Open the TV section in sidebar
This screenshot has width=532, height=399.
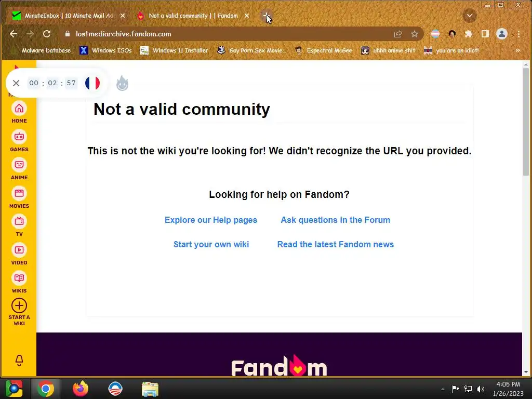(19, 225)
